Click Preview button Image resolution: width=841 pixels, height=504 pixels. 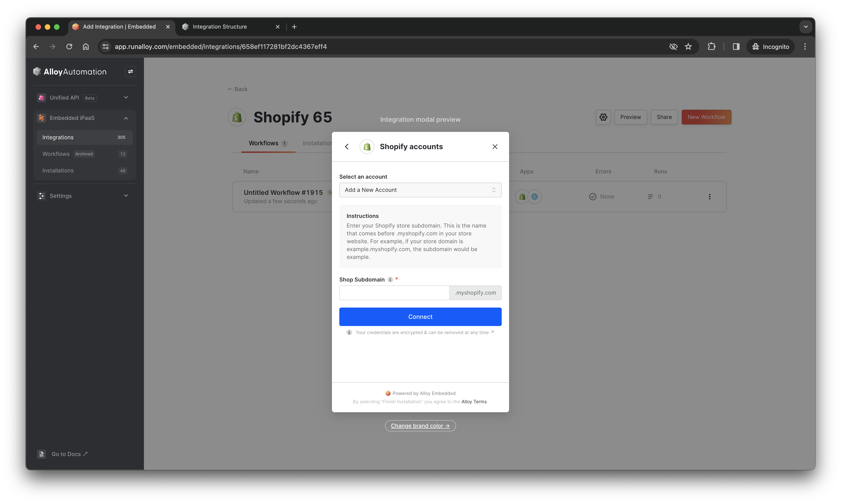click(x=630, y=117)
